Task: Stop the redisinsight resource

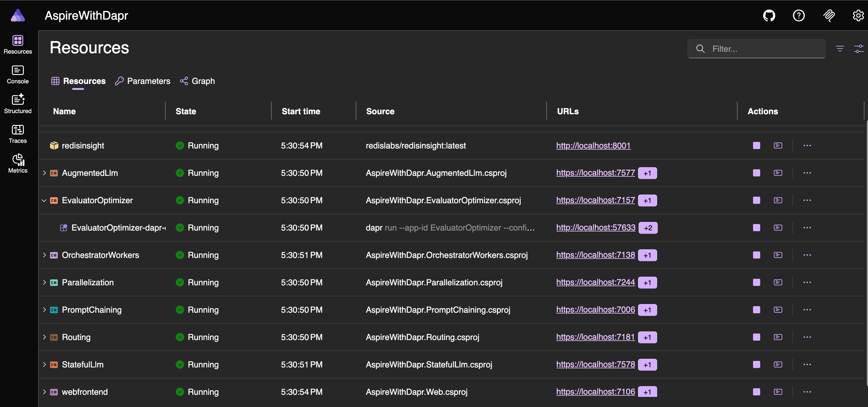Action: 757,145
